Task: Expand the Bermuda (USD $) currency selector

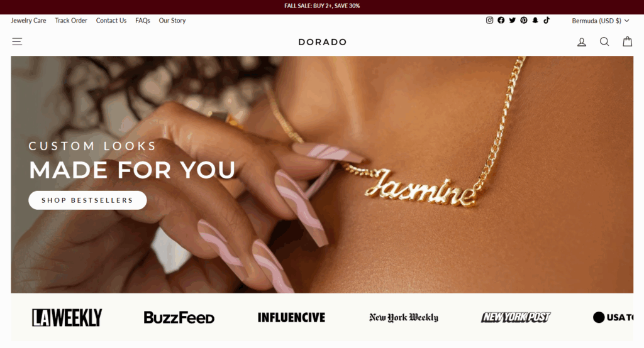Action: (x=601, y=21)
